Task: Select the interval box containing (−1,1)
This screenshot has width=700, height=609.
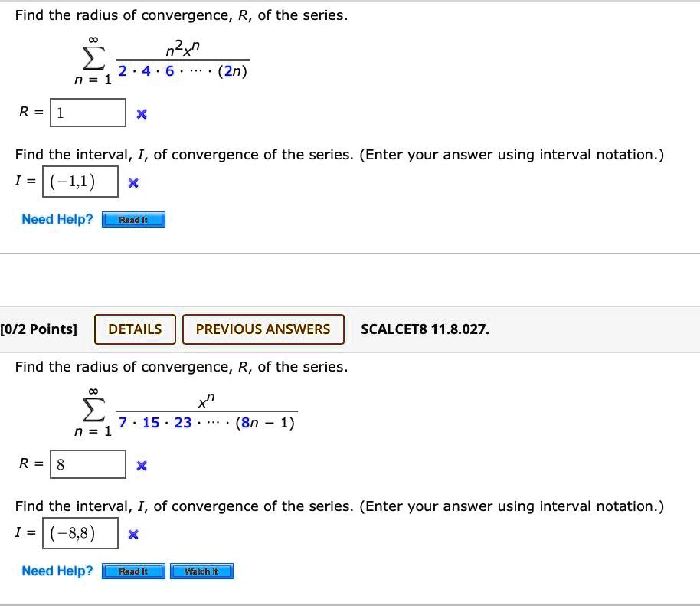Action: pyautogui.click(x=80, y=182)
